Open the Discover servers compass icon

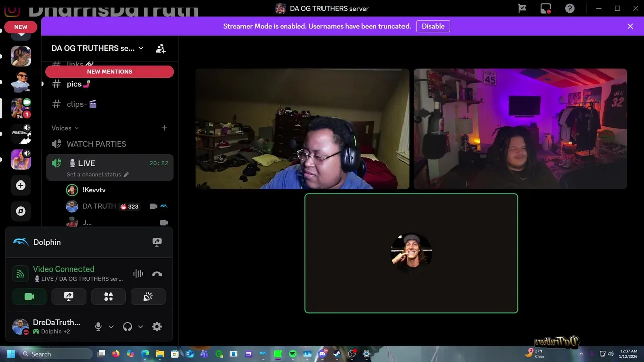click(21, 211)
